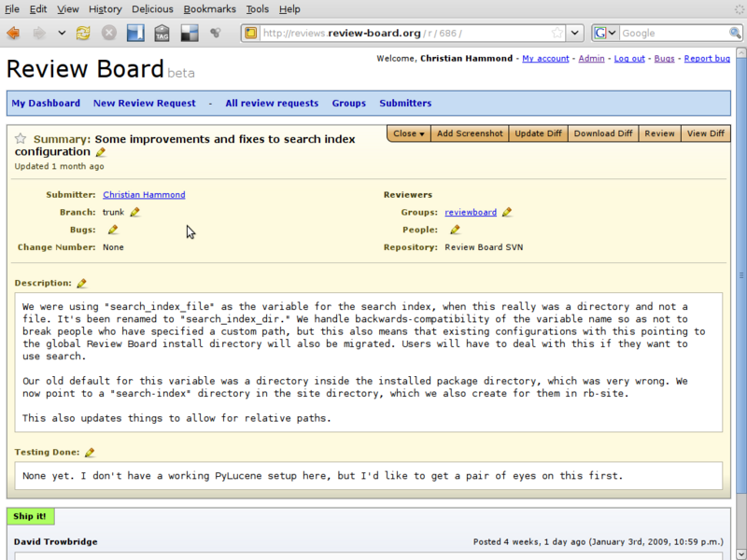The width and height of the screenshot is (747, 560).
Task: Edit the Bugs field pencil icon
Action: point(112,230)
